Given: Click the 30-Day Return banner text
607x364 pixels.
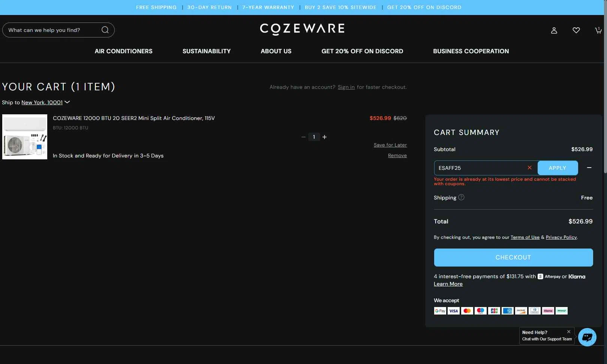Looking at the screenshot, I should 210,7.
